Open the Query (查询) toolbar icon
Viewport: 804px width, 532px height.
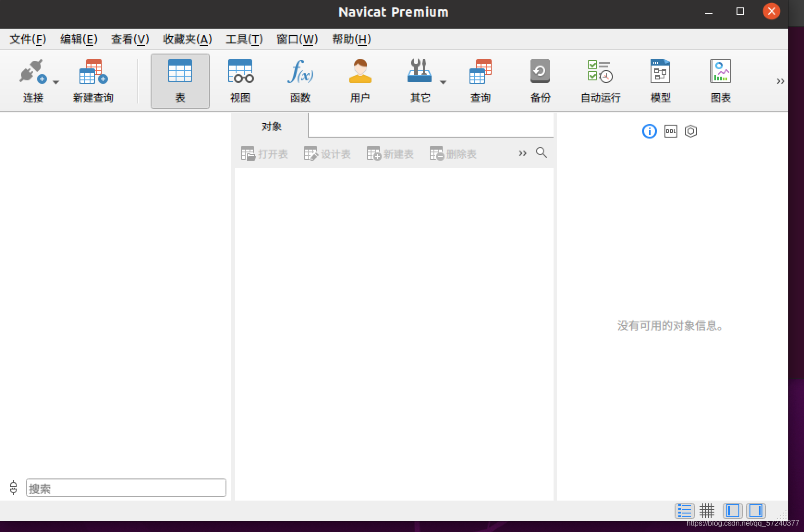(480, 72)
